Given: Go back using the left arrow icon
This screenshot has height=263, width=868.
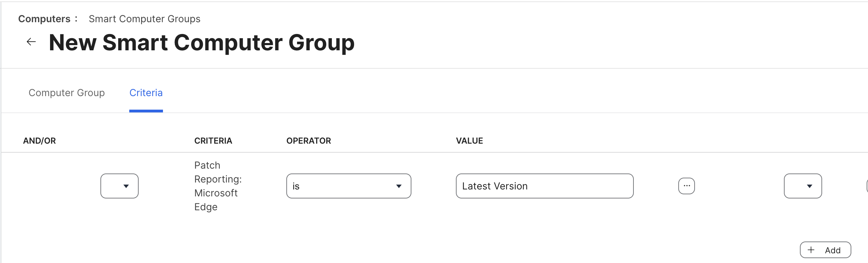Looking at the screenshot, I should 31,42.
